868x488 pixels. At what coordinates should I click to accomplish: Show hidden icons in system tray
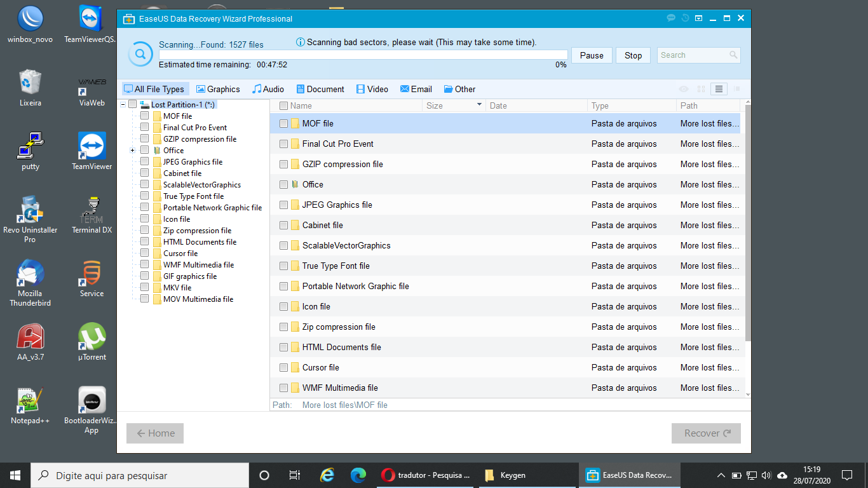point(721,475)
